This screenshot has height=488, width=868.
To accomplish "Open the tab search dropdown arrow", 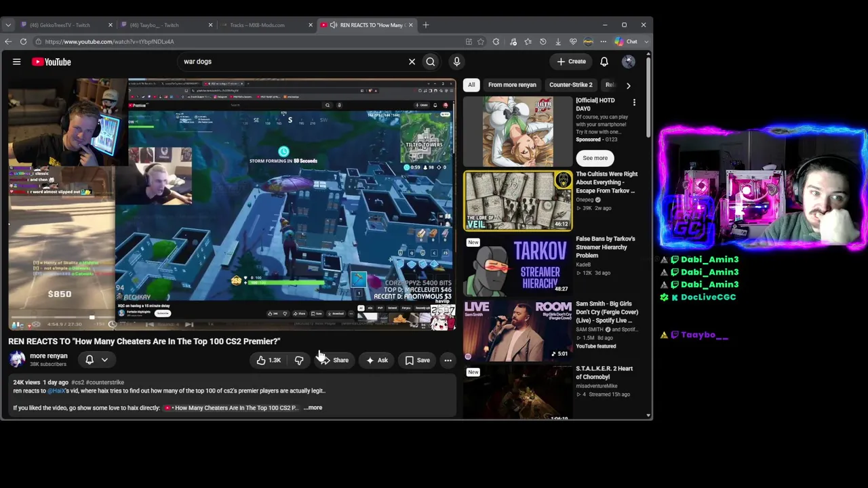I will [x=8, y=25].
